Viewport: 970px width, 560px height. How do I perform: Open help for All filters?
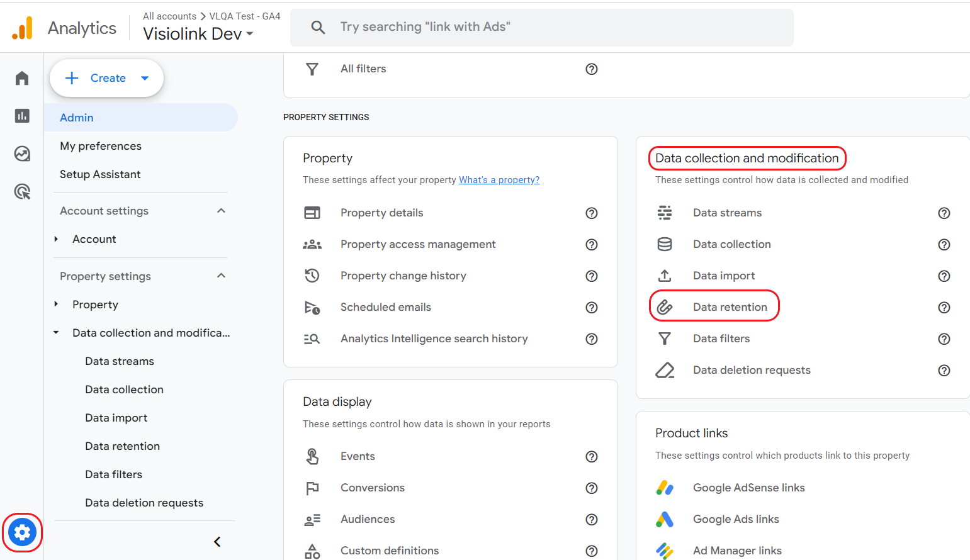click(x=592, y=69)
